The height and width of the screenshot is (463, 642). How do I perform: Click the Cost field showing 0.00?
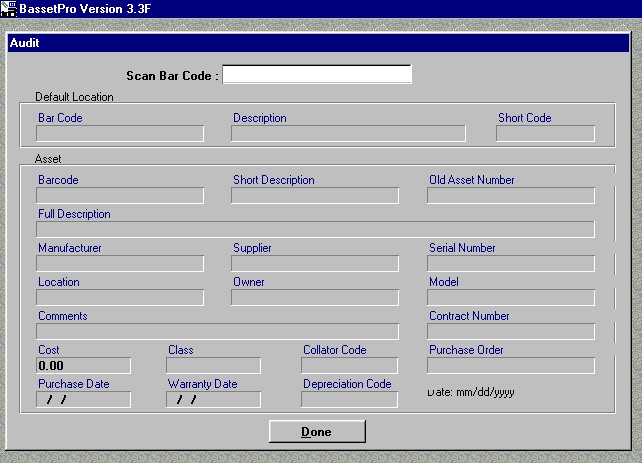click(84, 365)
